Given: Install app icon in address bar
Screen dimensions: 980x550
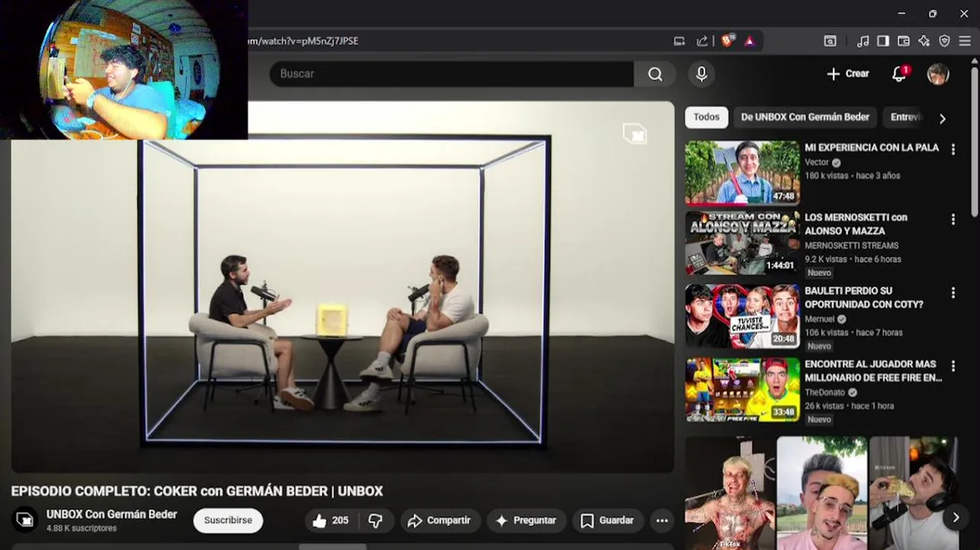Looking at the screenshot, I should click(679, 41).
